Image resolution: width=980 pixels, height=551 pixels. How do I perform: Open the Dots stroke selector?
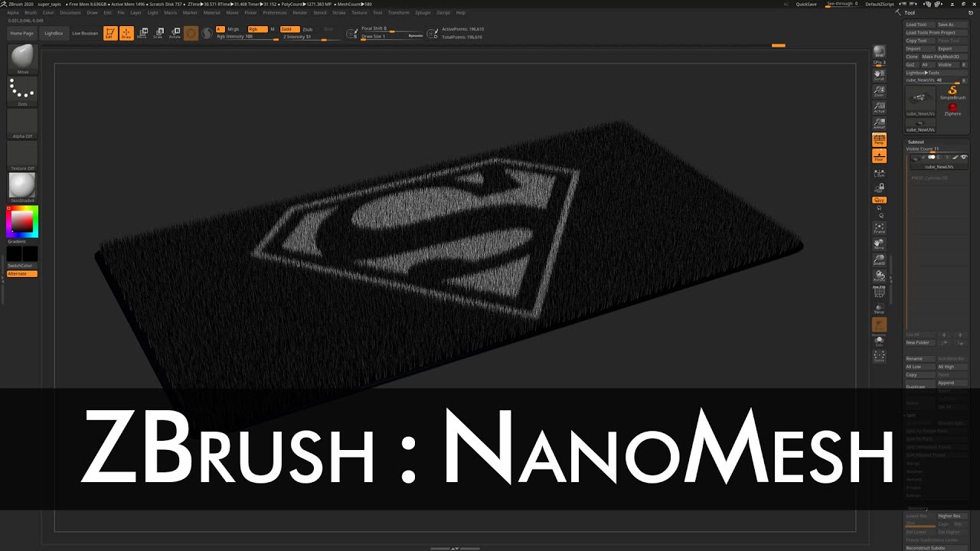[22, 92]
